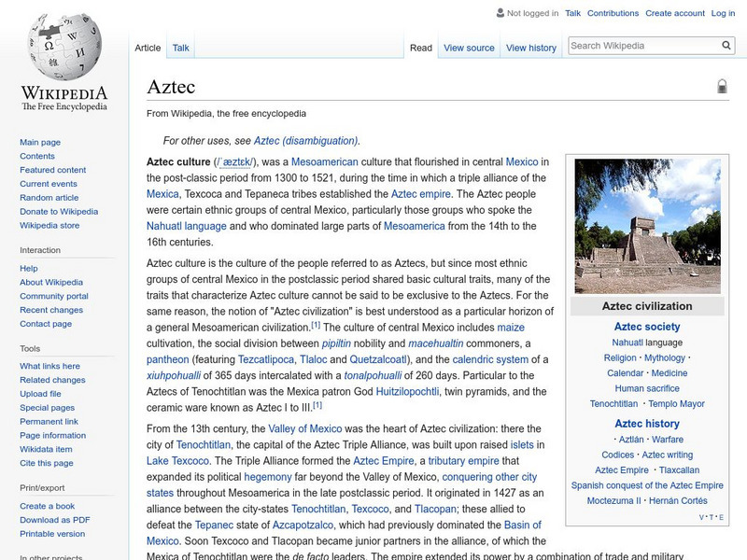Click the user icon beside Not logged in
The height and width of the screenshot is (560, 747).
[500, 14]
